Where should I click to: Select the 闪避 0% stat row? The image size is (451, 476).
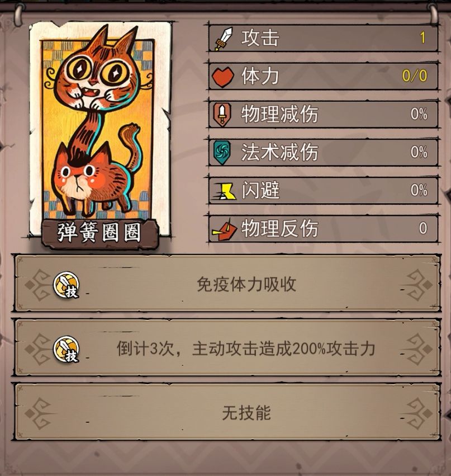tap(324, 190)
